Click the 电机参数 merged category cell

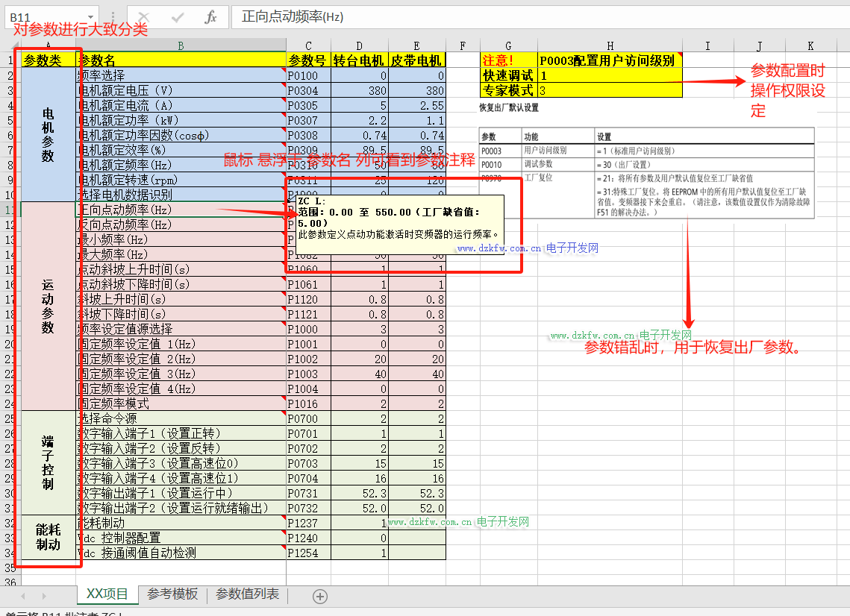49,134
